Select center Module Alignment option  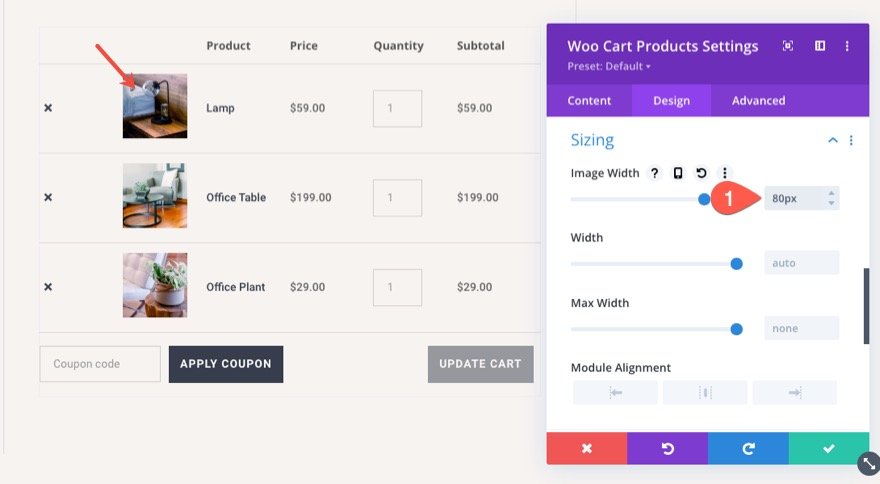[705, 393]
